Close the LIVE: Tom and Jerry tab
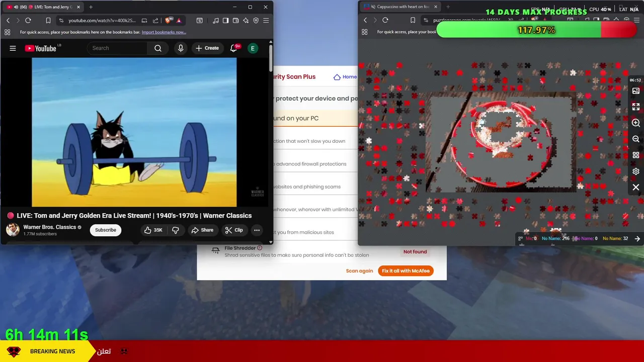The width and height of the screenshot is (644, 362). pos(78,7)
